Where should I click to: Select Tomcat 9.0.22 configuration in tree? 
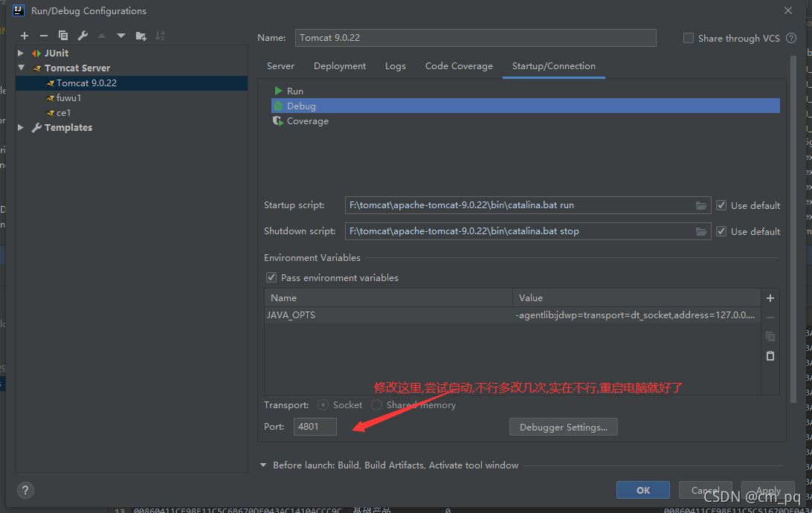[132, 83]
